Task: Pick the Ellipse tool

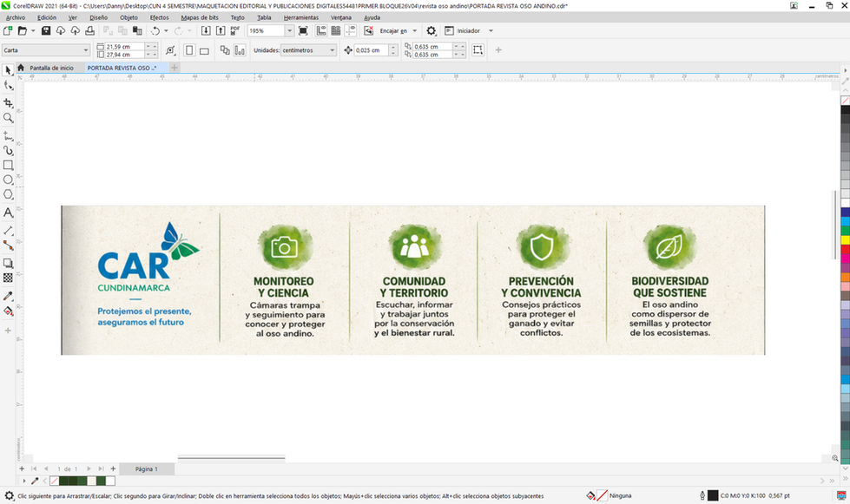Action: click(8, 180)
